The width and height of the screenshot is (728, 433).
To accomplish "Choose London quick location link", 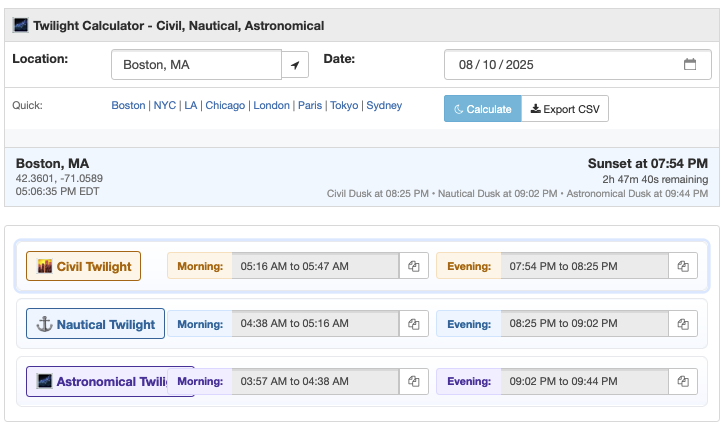I will pos(272,105).
